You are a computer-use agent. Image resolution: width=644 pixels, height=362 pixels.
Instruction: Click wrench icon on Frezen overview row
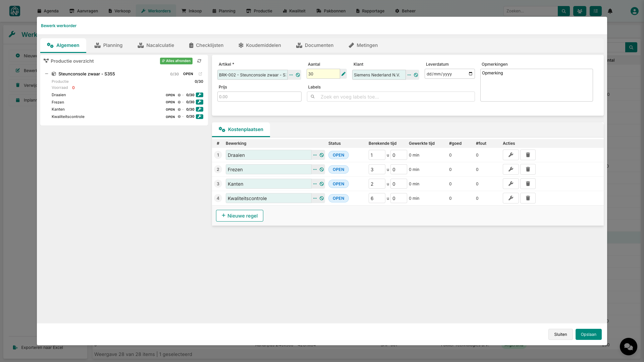[x=200, y=102]
